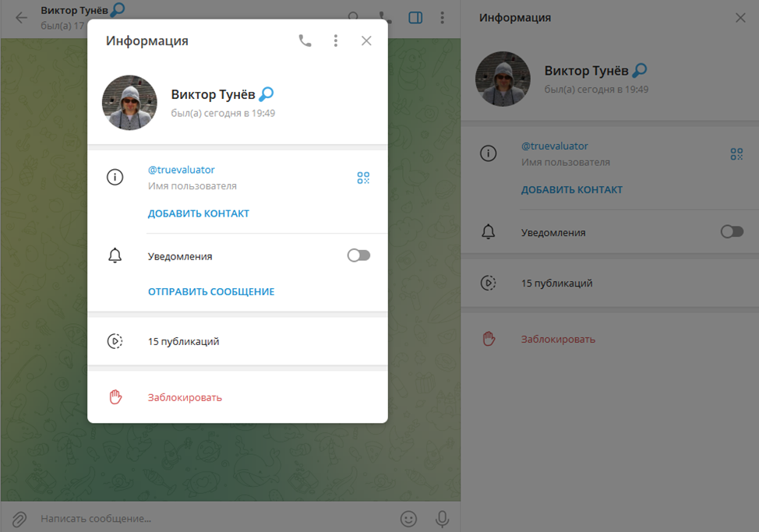The image size is (759, 532).
Task: Click the info circle icon in the dialog
Action: 115,177
